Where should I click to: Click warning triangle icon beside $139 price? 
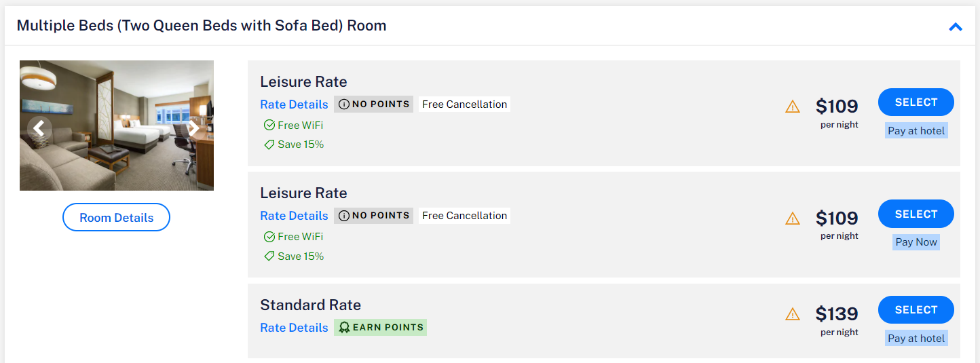[x=792, y=314]
